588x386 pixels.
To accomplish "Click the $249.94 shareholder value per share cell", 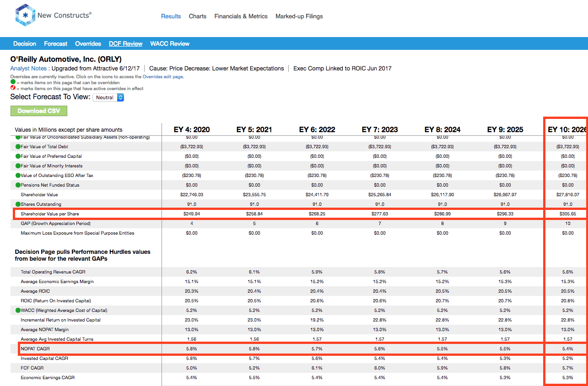I will pyautogui.click(x=192, y=214).
